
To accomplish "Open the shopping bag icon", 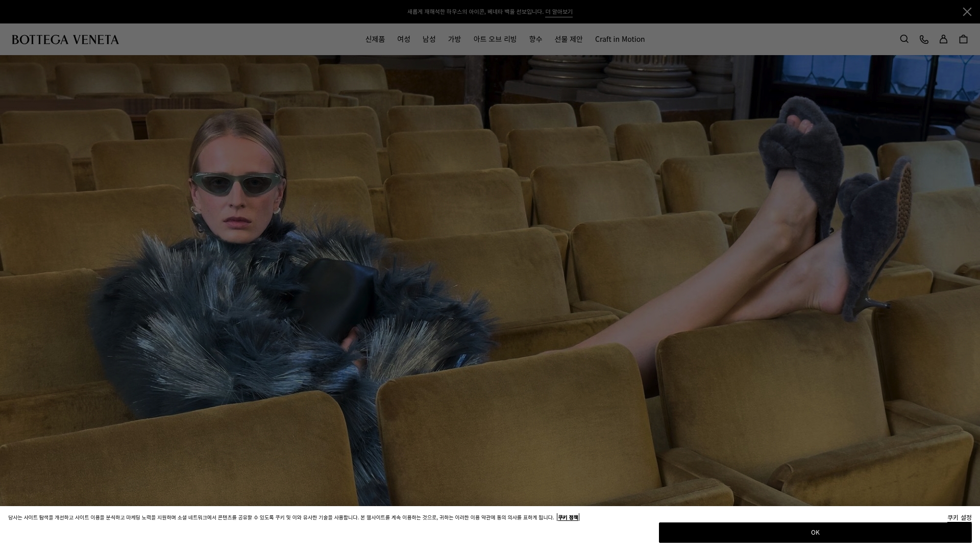I will (963, 39).
